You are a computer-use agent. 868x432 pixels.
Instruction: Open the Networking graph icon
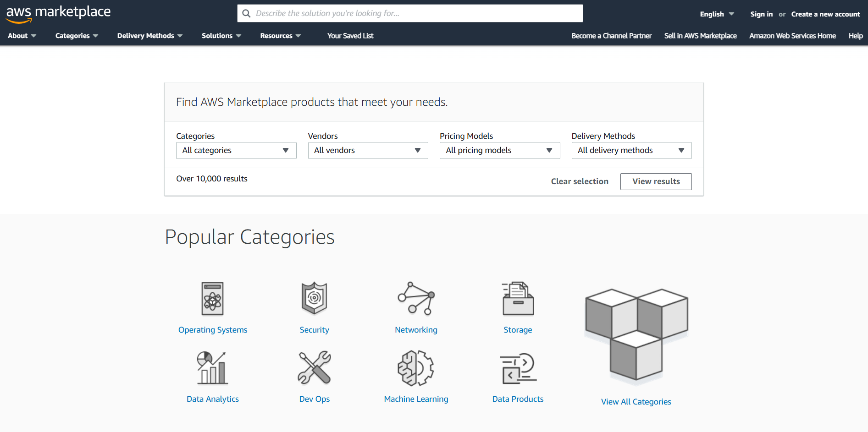click(x=416, y=298)
